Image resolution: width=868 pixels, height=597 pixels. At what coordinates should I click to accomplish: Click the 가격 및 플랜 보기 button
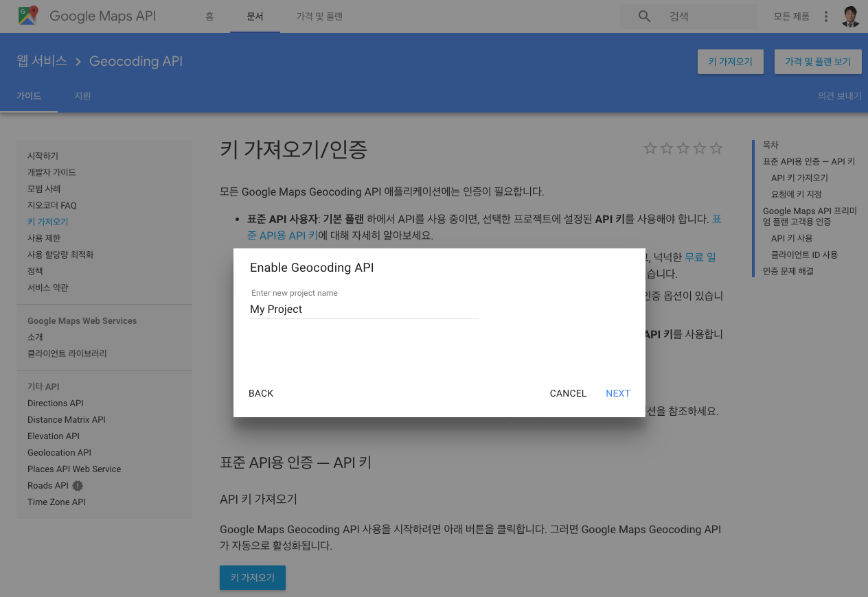point(818,62)
